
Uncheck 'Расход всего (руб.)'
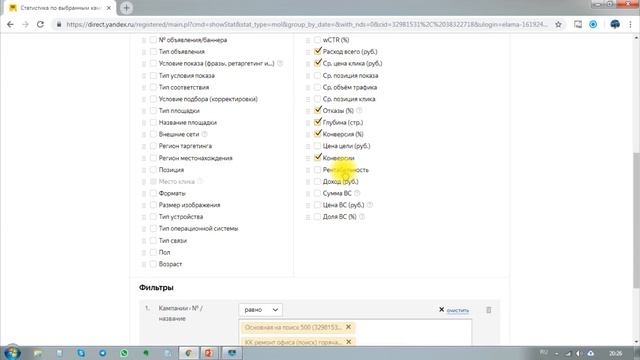click(318, 51)
